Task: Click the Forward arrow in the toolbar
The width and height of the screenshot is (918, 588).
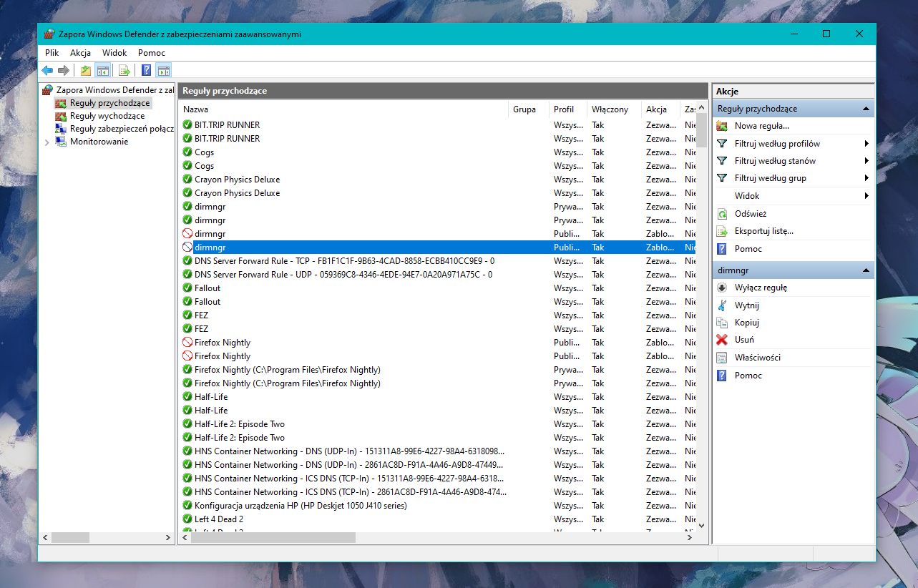Action: point(64,70)
